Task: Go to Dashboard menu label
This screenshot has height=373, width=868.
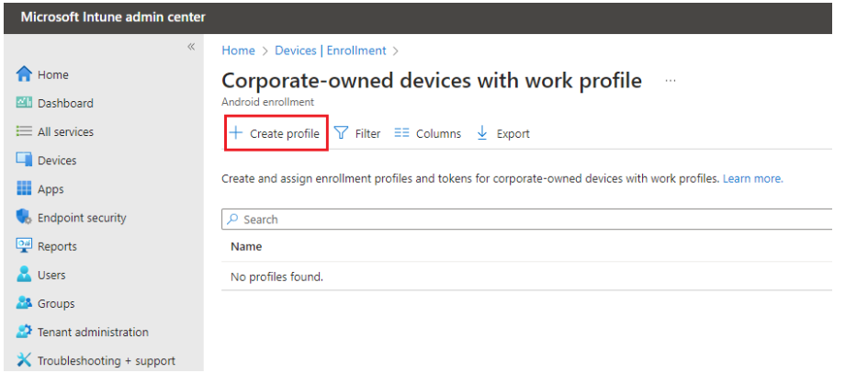Action: (x=65, y=103)
